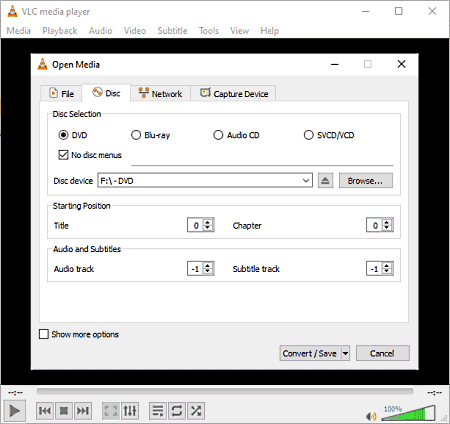450x424 pixels.
Task: Open Convert / Save dropdown arrow
Action: coord(346,353)
